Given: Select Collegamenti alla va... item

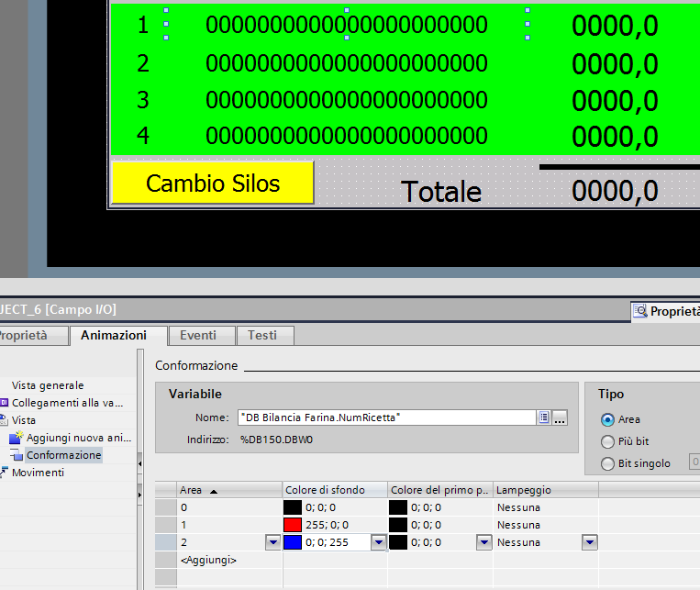Looking at the screenshot, I should (67, 403).
